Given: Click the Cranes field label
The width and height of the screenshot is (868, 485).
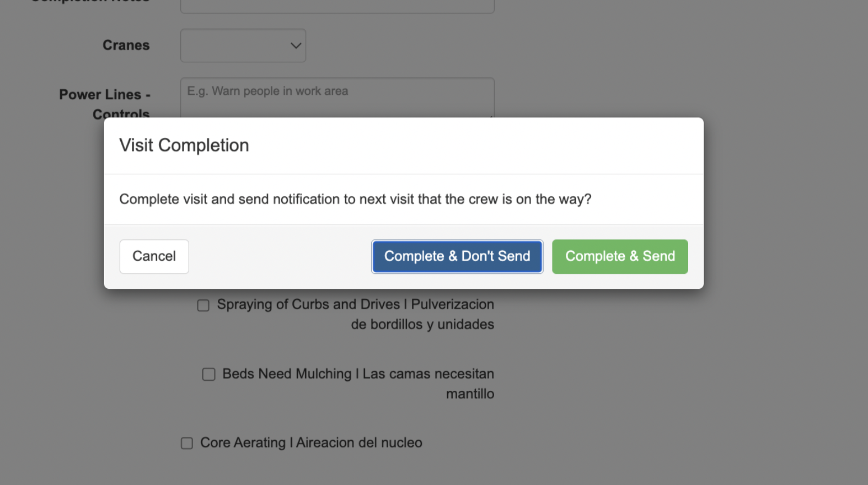Looking at the screenshot, I should [126, 45].
